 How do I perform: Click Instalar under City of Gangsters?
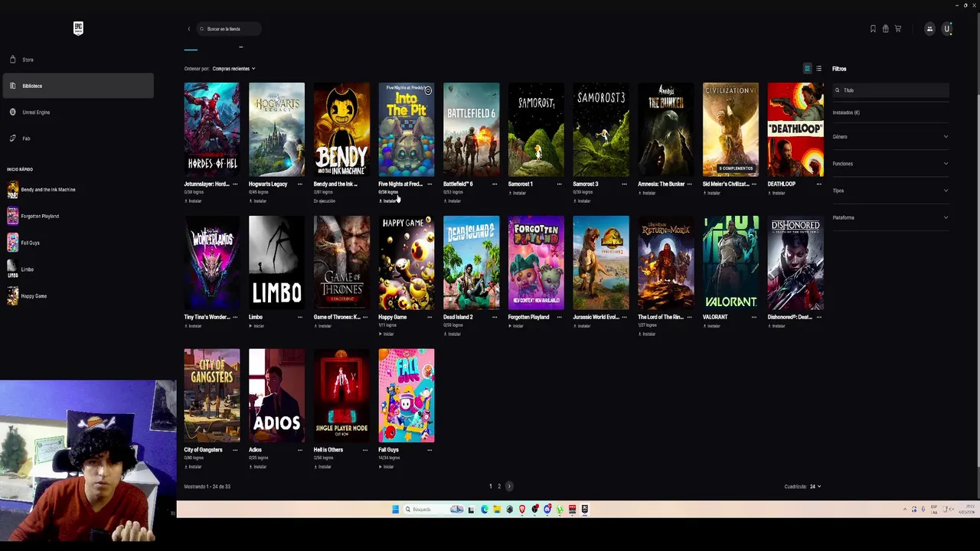[x=194, y=467]
